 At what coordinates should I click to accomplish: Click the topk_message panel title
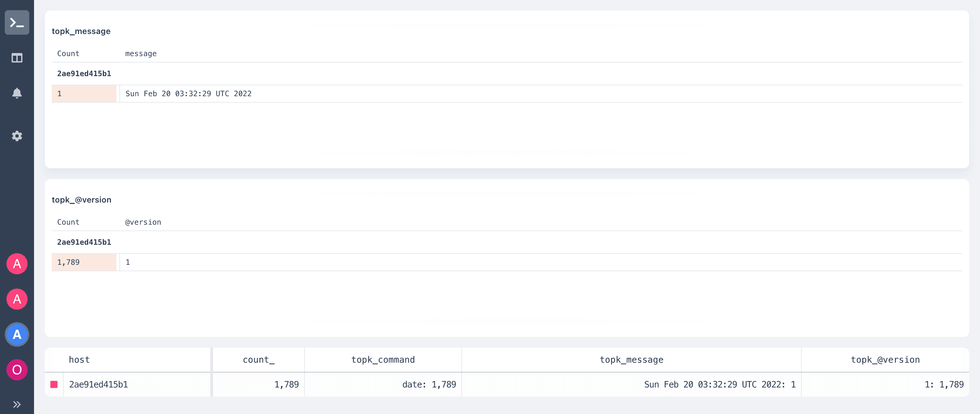(x=81, y=31)
